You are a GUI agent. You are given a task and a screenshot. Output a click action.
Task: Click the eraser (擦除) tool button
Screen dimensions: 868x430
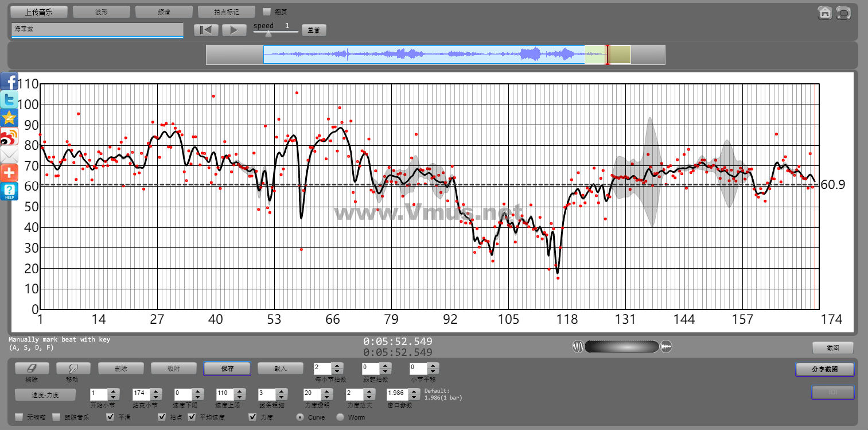point(32,369)
